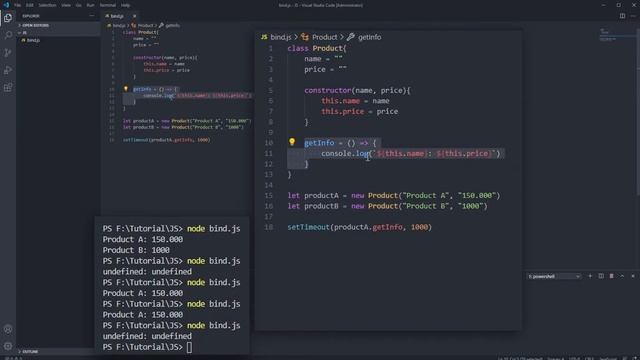Click getInfo breadcrumb under the tab
This screenshot has height=360, width=640.
point(172,25)
